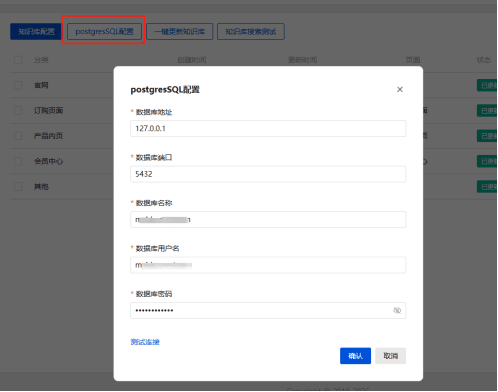This screenshot has height=392, width=498.
Task: Focus the 数据库名称 input field
Action: pyautogui.click(x=268, y=220)
